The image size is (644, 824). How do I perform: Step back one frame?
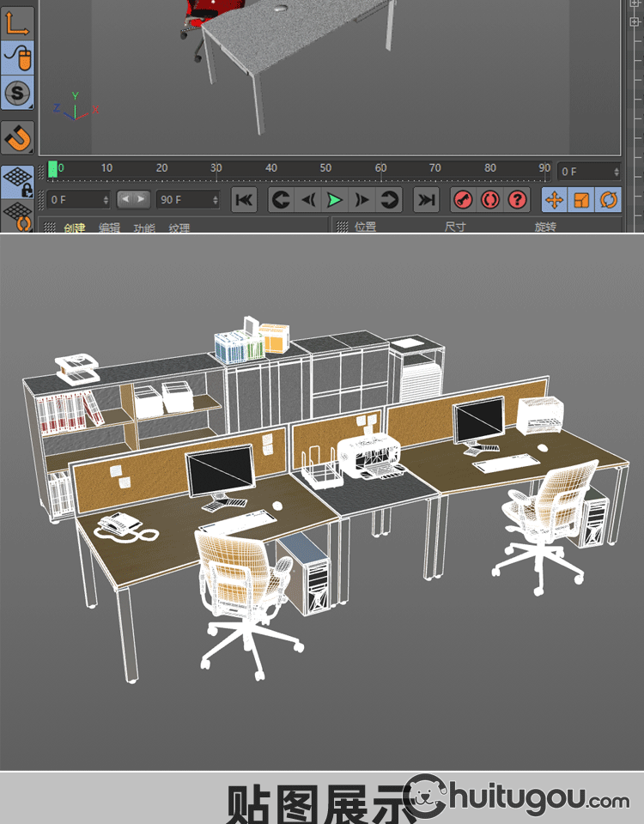click(308, 200)
